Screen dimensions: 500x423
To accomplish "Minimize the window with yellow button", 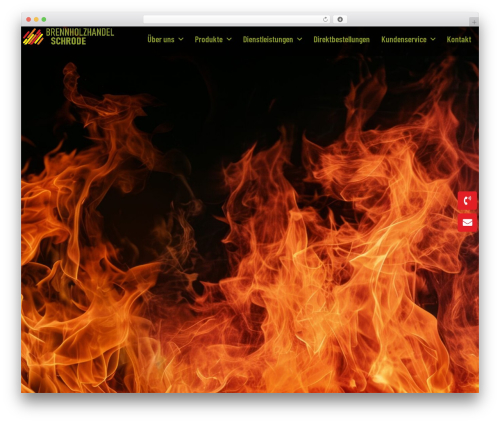I will click(x=36, y=20).
